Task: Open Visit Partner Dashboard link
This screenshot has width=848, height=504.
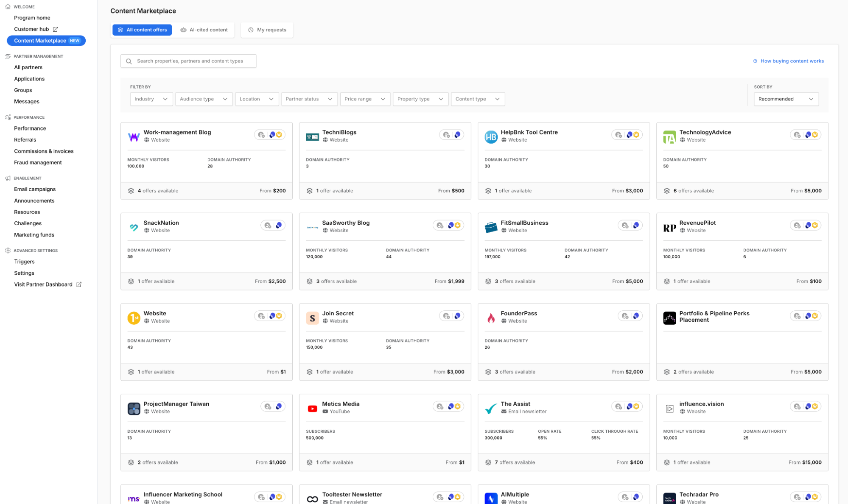Action: point(48,284)
